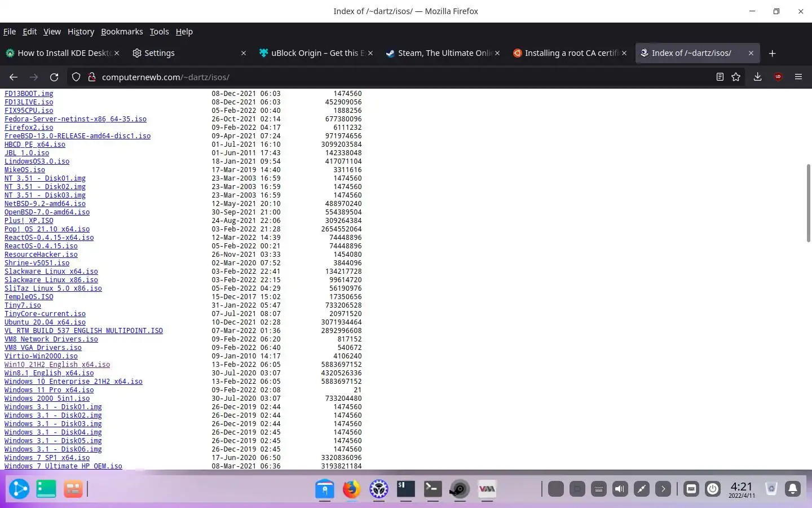
Task: Open the Steam icon in dock
Action: pyautogui.click(x=460, y=489)
